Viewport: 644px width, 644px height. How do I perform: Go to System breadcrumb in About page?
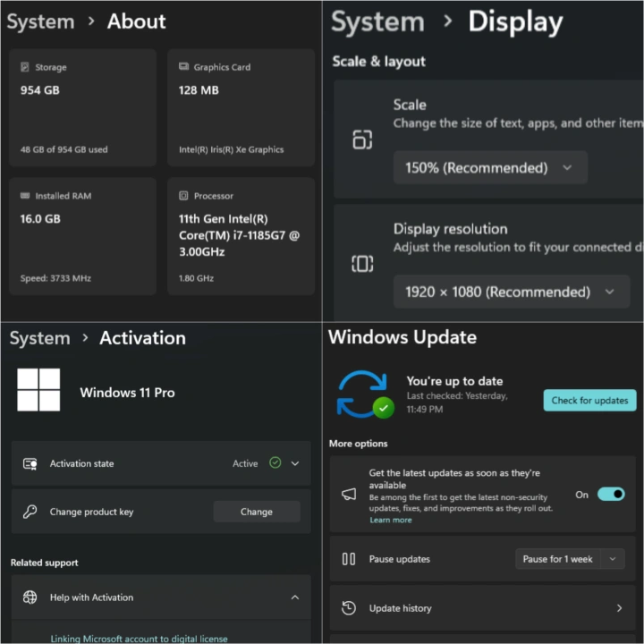pos(40,21)
